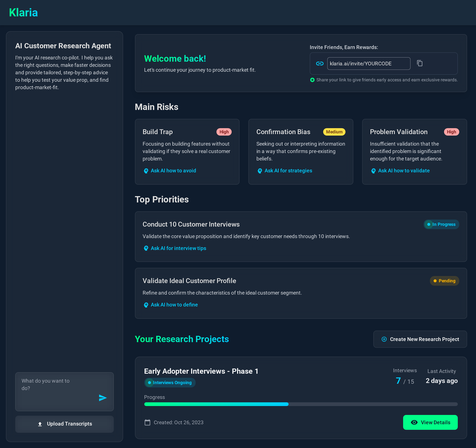
Task: Click the chain link icon beside invite code
Action: coord(320,63)
